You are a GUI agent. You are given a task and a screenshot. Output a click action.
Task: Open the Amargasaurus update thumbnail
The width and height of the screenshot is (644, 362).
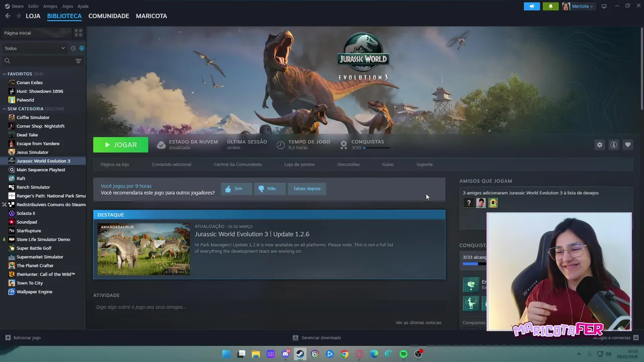(144, 249)
